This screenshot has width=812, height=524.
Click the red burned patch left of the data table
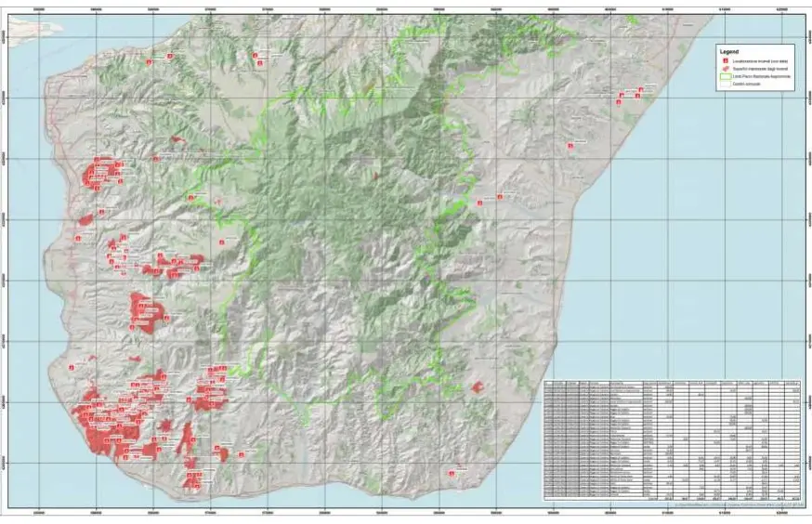point(477,386)
